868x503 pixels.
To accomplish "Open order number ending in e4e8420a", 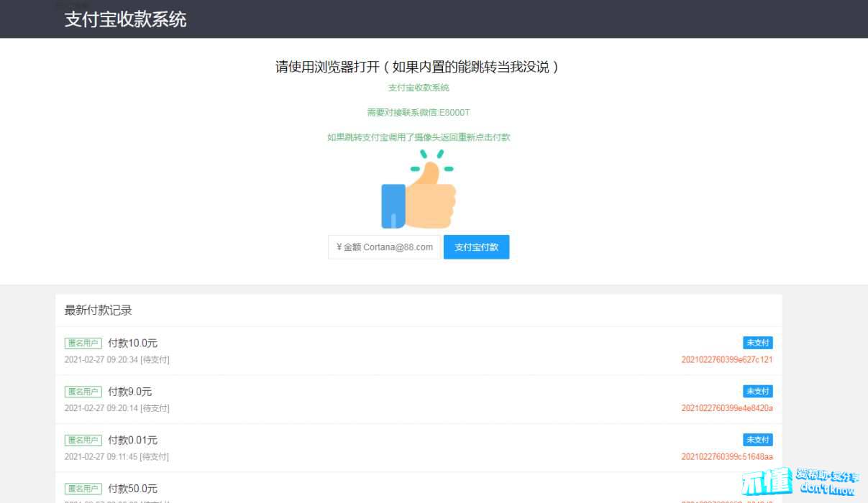I will [726, 408].
